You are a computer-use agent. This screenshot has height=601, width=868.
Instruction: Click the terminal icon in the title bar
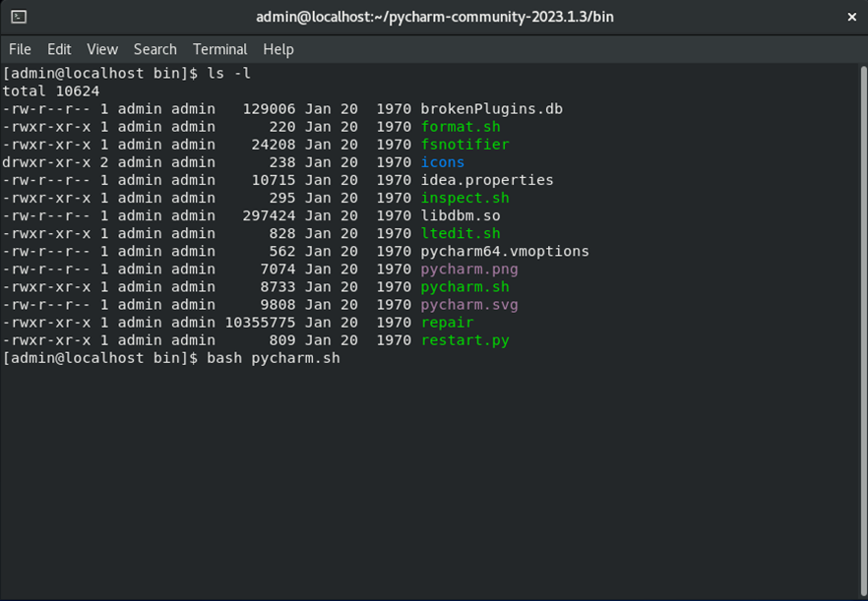pos(19,17)
